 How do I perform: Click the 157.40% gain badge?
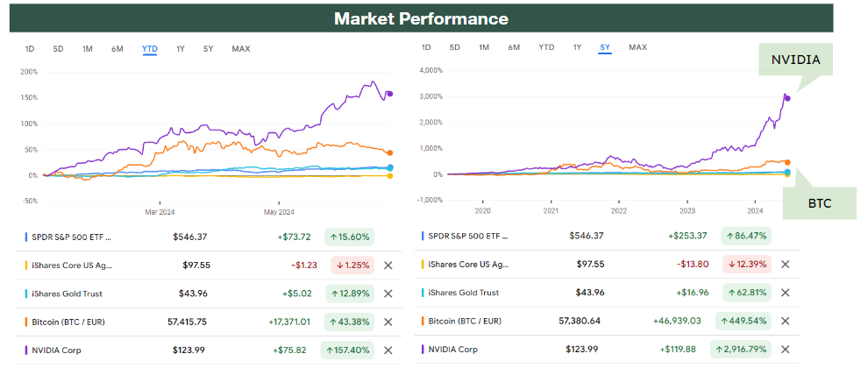click(x=347, y=350)
